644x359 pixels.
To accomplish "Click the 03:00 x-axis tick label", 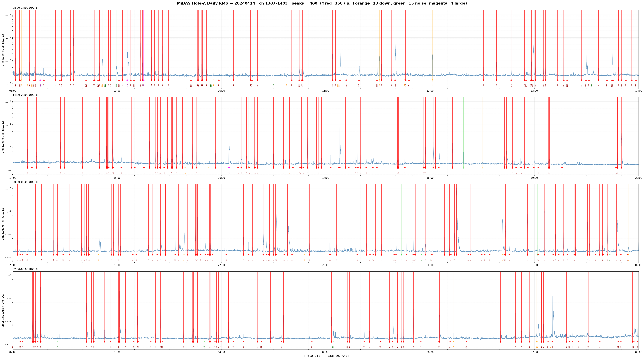I will point(117,352).
